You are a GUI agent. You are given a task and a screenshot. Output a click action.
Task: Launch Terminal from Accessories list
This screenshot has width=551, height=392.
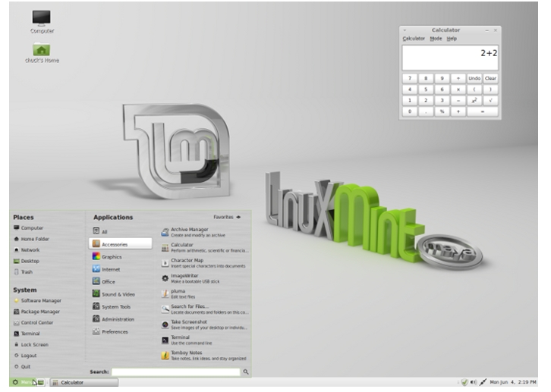(205, 340)
